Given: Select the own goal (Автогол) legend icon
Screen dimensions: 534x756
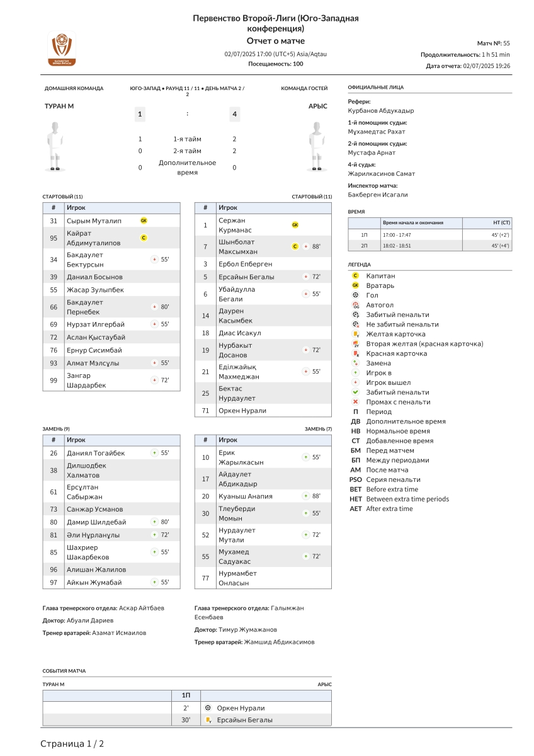Looking at the screenshot, I should pos(356,305).
